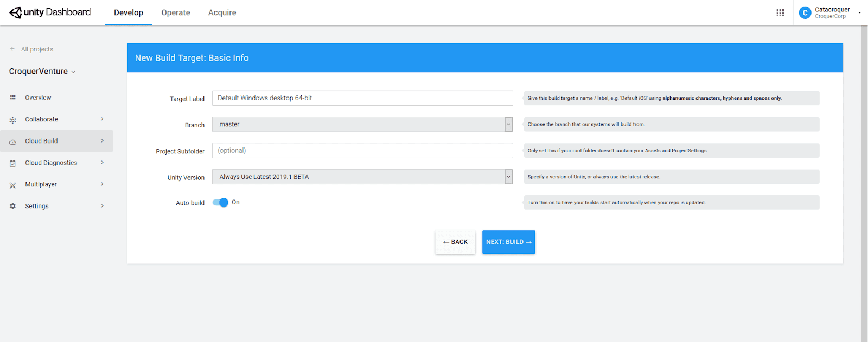
Task: Click the back arrow beside All projects
Action: 12,49
